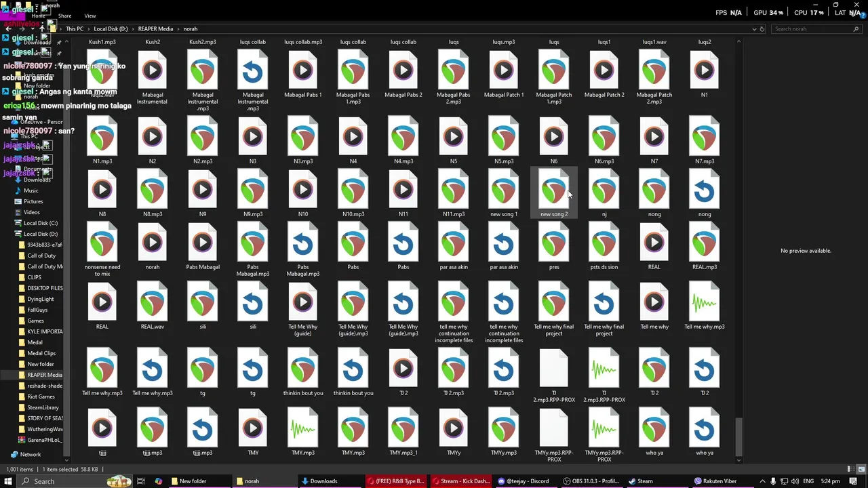Viewport: 868px width, 488px height.
Task: Open 'Stream - Kick Dash' taskbar window
Action: click(462, 481)
